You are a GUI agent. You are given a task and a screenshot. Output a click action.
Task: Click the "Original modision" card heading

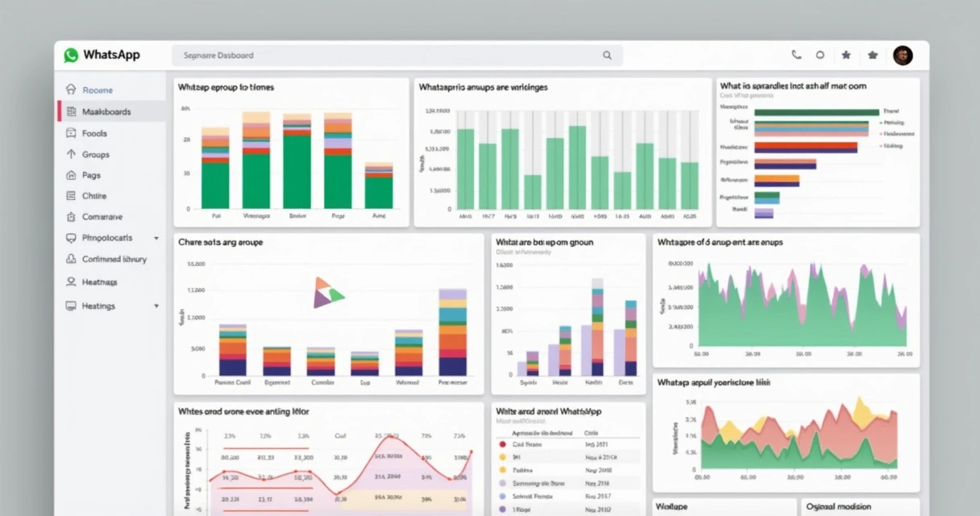(838, 506)
